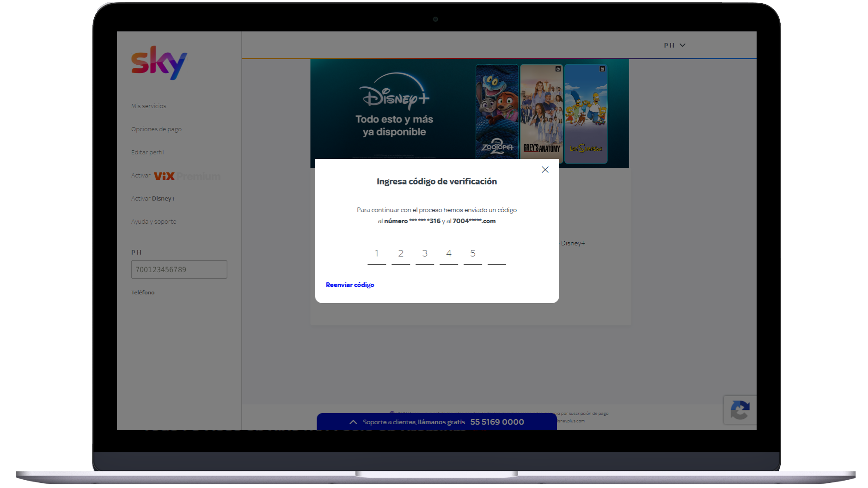
Task: Click the lock icon on Los Simpson poster
Action: 602,69
